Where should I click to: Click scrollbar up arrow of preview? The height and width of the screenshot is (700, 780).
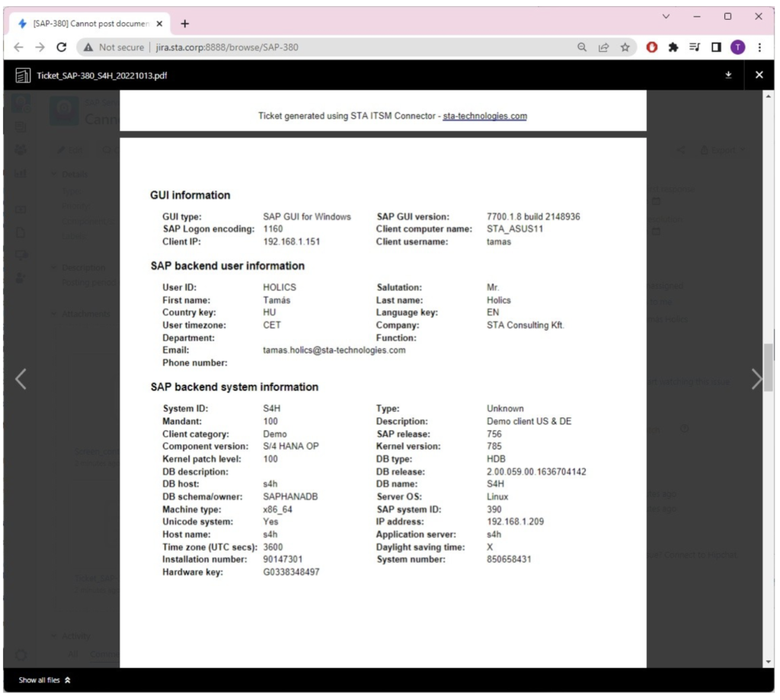pyautogui.click(x=769, y=97)
